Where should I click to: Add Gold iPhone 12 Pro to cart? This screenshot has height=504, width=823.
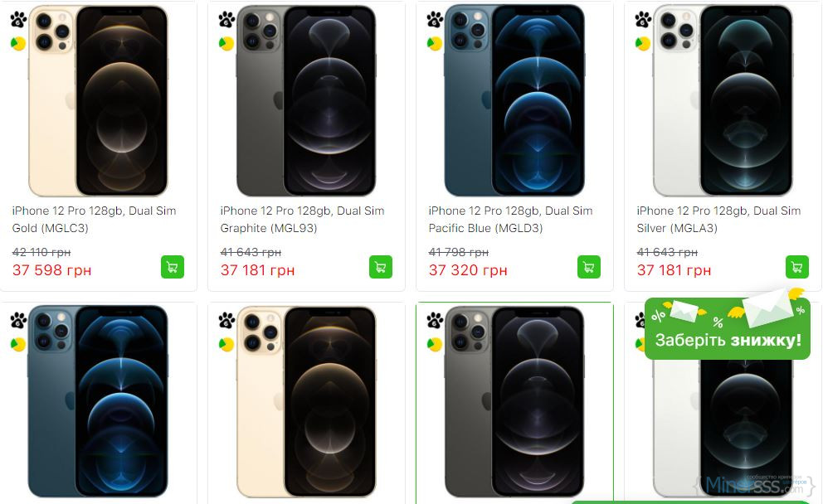tap(173, 267)
